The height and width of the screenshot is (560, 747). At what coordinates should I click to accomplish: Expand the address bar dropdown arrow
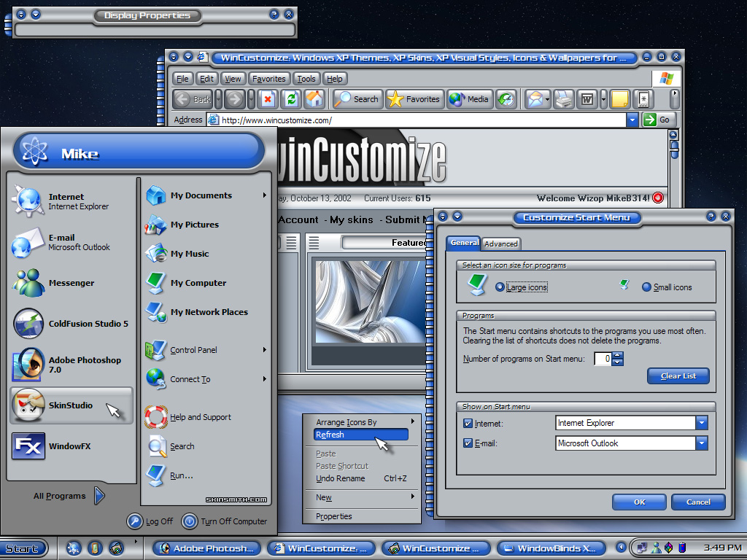click(x=632, y=120)
